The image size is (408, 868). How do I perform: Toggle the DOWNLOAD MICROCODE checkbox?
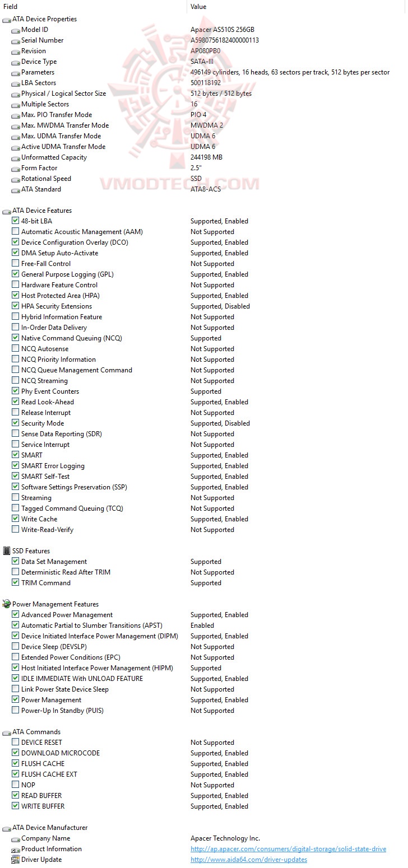16,753
